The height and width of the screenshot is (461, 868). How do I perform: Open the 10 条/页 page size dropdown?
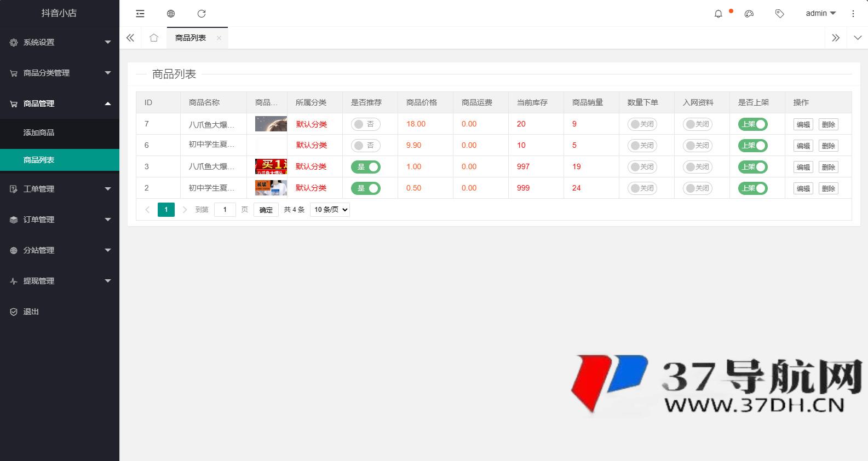330,210
